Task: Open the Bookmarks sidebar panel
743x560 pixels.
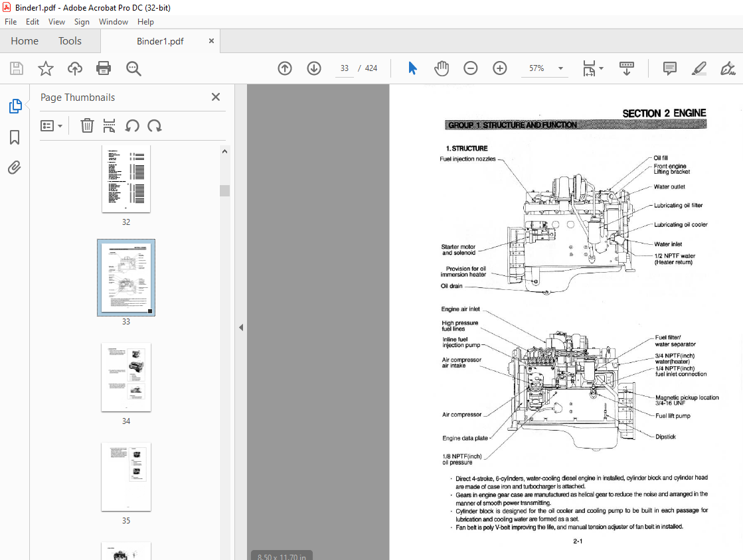Action: pos(15,137)
